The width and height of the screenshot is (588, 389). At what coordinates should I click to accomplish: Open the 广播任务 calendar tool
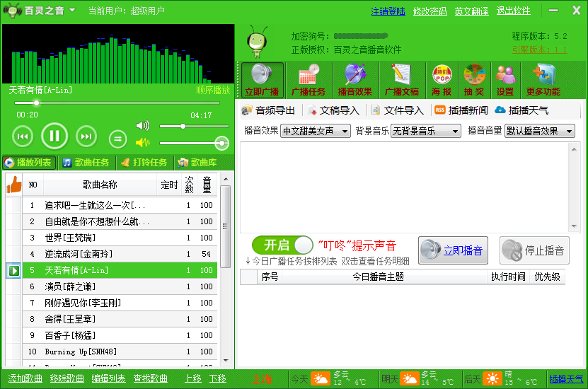tap(309, 80)
